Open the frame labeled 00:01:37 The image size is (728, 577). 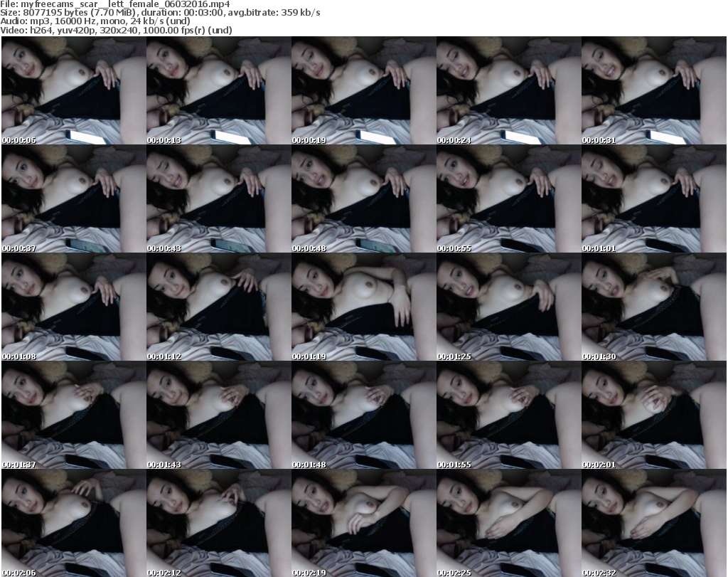point(73,415)
